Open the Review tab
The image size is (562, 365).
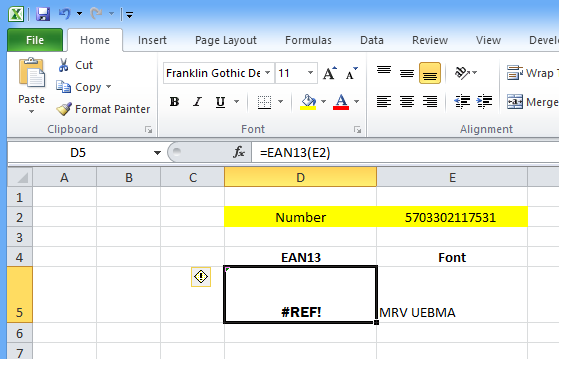[x=430, y=40]
